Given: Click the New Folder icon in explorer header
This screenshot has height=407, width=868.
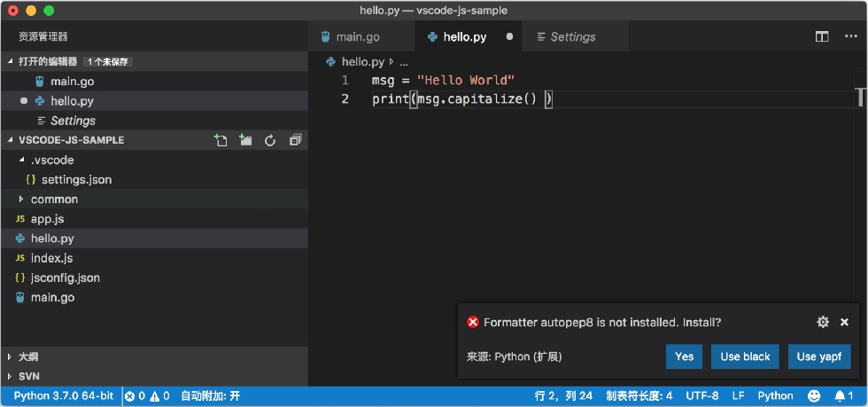Looking at the screenshot, I should click(x=245, y=140).
